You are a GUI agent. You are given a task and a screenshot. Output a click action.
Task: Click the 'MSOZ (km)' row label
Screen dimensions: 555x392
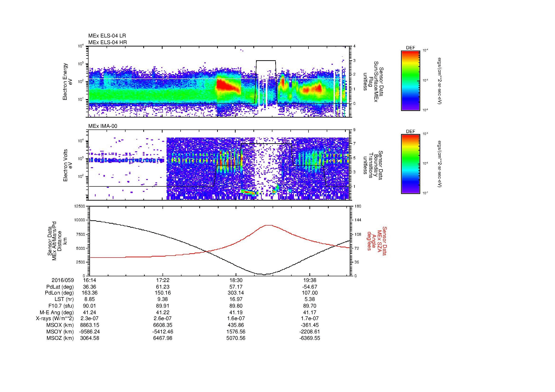tap(60, 338)
